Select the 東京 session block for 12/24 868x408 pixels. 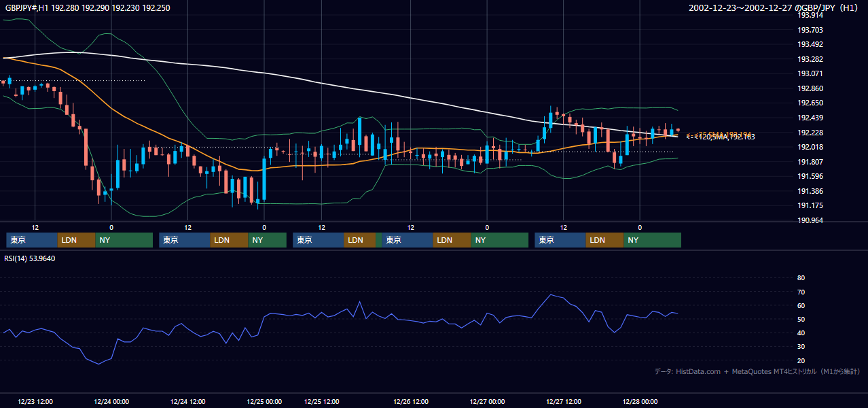click(x=185, y=240)
